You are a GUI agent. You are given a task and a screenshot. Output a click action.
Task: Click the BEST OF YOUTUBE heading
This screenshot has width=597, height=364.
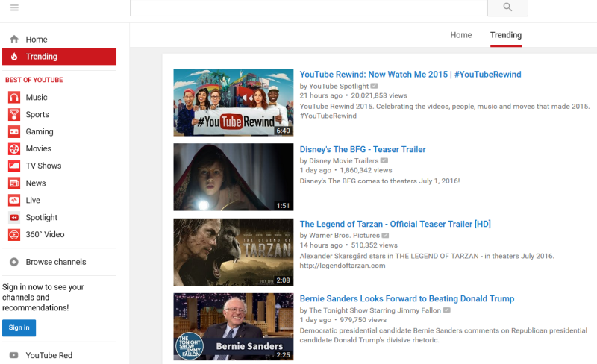34,80
